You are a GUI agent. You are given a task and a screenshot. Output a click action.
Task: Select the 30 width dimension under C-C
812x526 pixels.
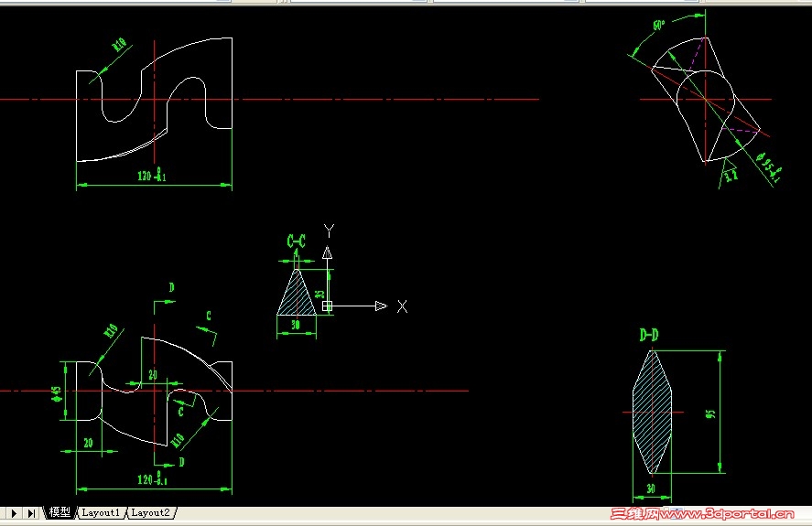[295, 325]
